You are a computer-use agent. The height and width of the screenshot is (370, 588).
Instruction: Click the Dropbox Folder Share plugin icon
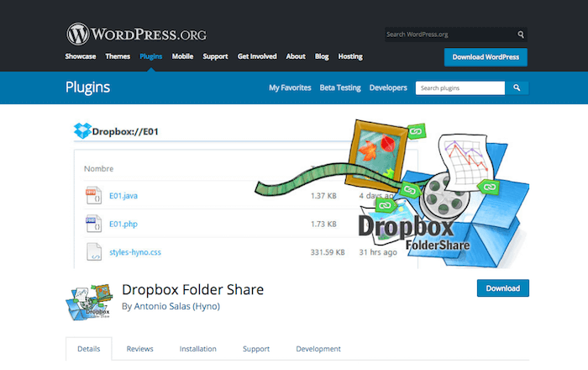coord(89,302)
